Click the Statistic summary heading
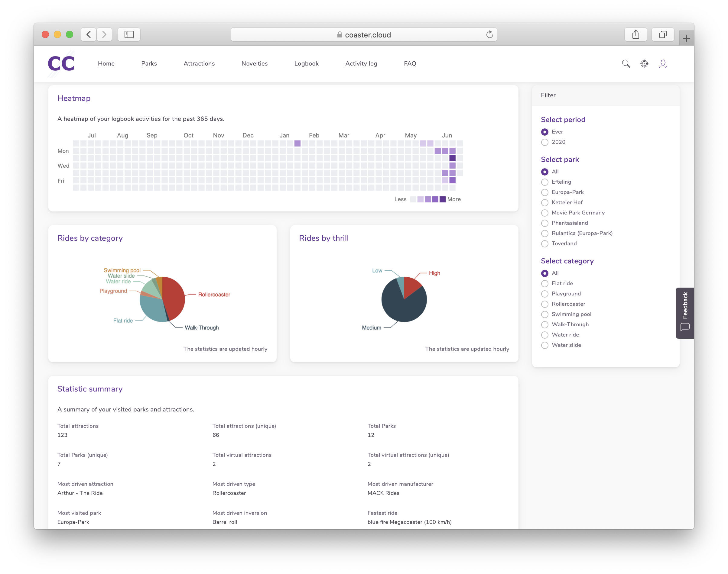Image resolution: width=728 pixels, height=574 pixels. pyautogui.click(x=90, y=389)
